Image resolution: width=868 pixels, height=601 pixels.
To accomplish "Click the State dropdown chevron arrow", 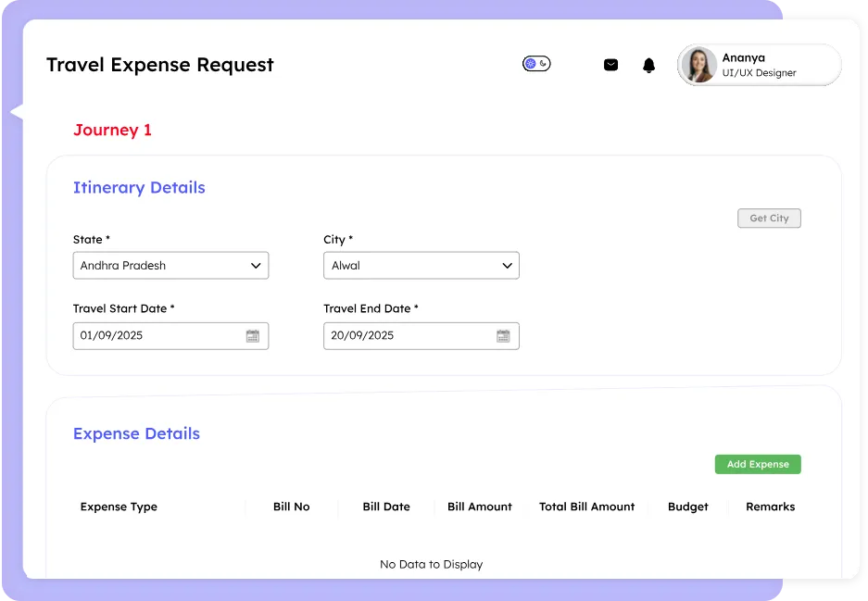I will [x=256, y=266].
